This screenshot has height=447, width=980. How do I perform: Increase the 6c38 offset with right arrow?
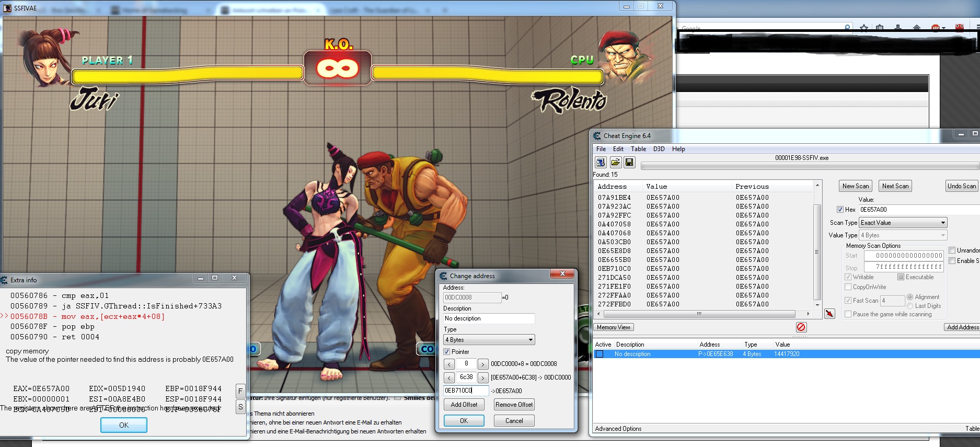(x=483, y=377)
